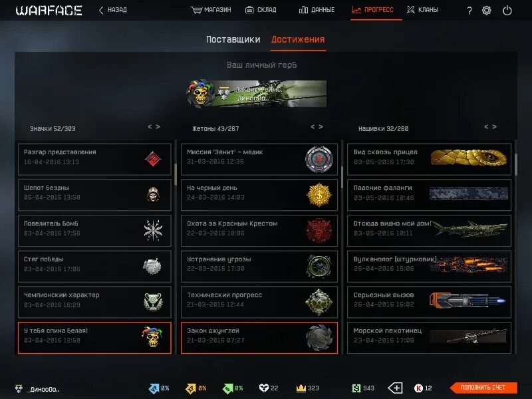Click the jester skull badge in У тебя спина белая!
This screenshot has width=532, height=399.
pos(152,336)
